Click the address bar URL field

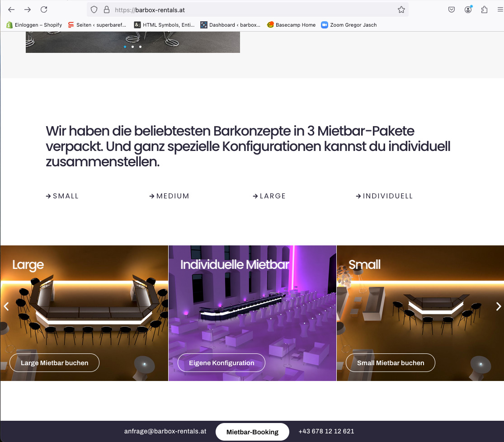[x=248, y=9]
